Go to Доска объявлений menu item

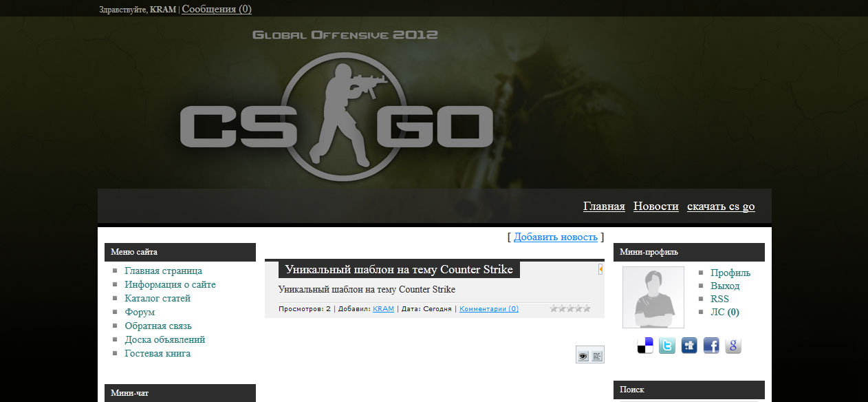165,340
